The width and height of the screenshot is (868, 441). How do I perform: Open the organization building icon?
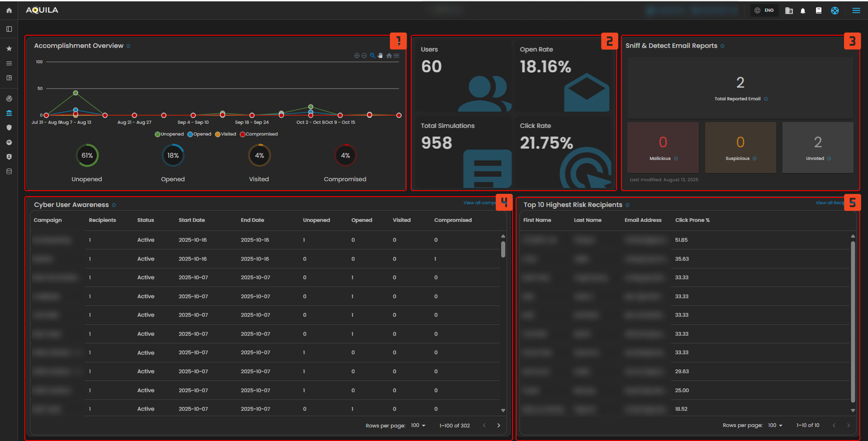pyautogui.click(x=789, y=11)
